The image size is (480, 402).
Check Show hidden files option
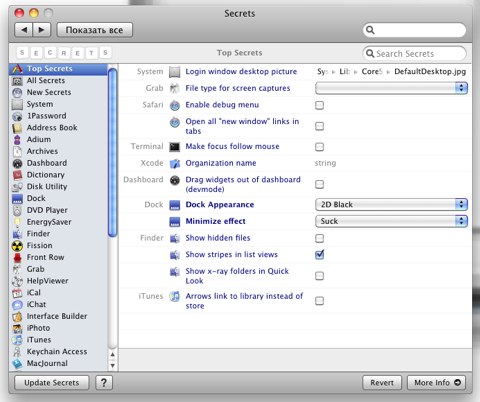tap(319, 238)
